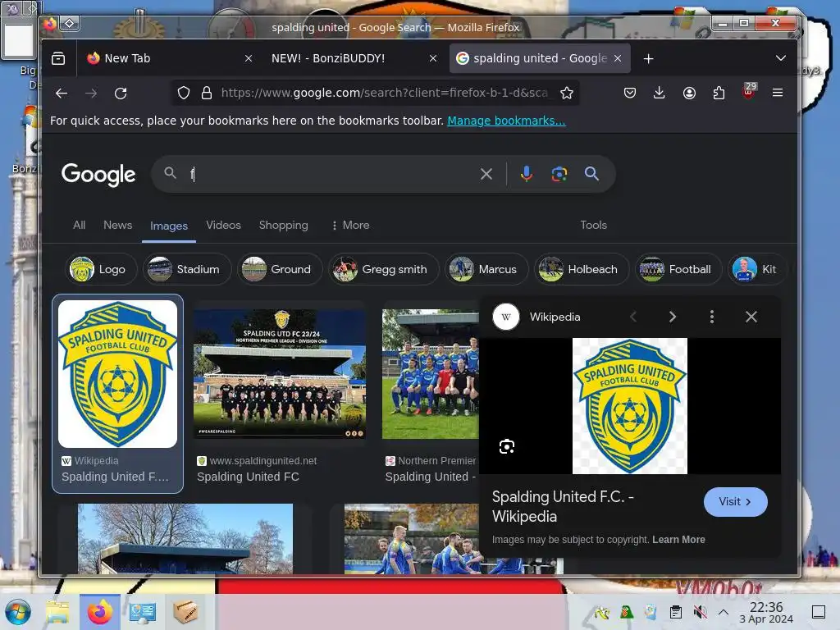Image resolution: width=840 pixels, height=630 pixels.
Task: Open the File Explorer taskbar icon
Action: click(57, 612)
